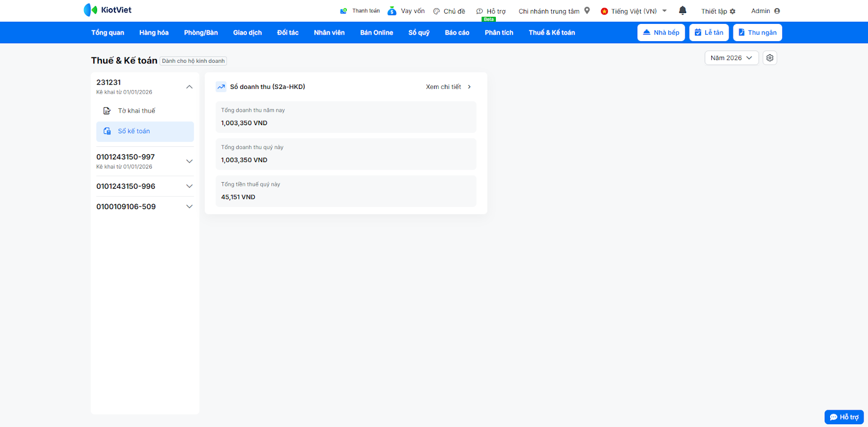Select Sổ kế toán in sidebar

(145, 131)
